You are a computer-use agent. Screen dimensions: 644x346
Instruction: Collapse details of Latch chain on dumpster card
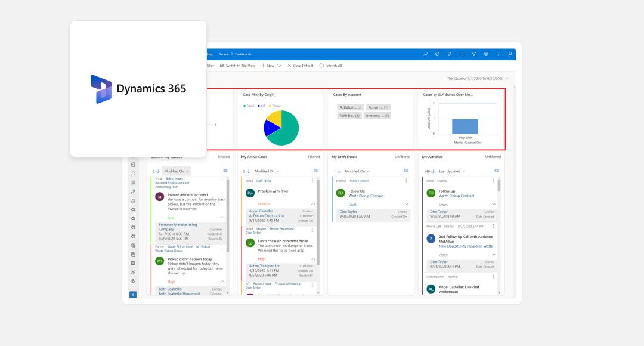coord(313,259)
